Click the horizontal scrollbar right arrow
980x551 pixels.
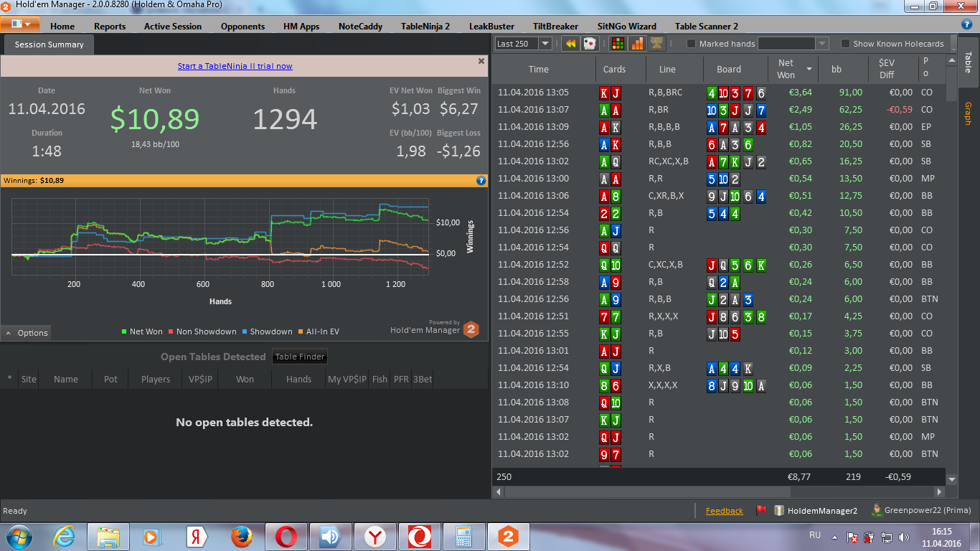(939, 492)
